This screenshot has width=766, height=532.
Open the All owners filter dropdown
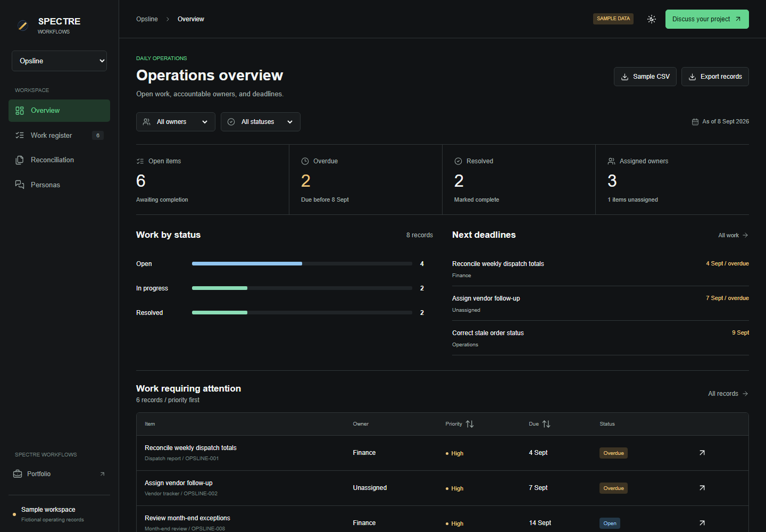point(176,122)
